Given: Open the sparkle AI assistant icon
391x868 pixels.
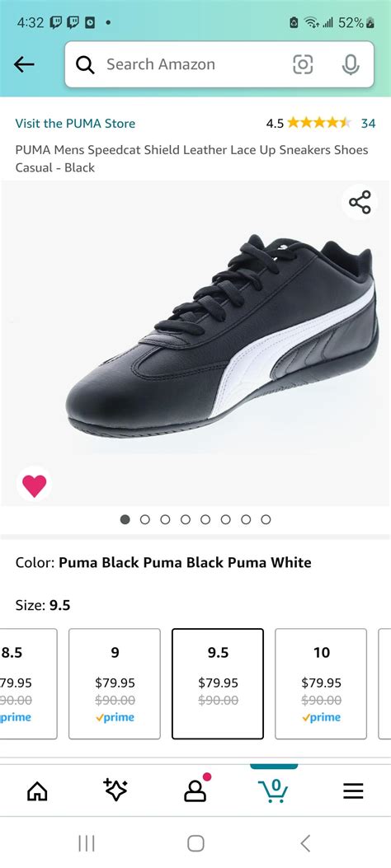Looking at the screenshot, I should 115,790.
